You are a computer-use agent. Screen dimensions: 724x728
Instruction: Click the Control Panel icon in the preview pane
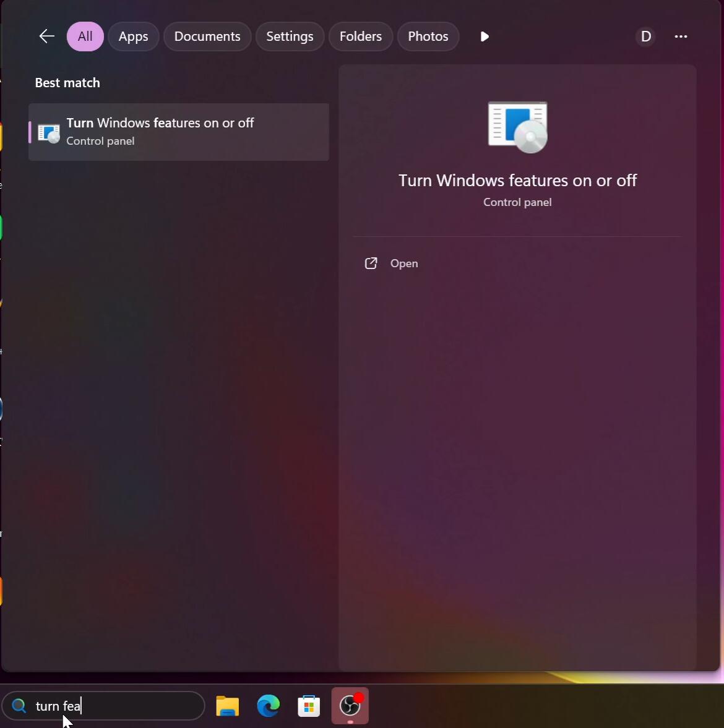pos(517,126)
